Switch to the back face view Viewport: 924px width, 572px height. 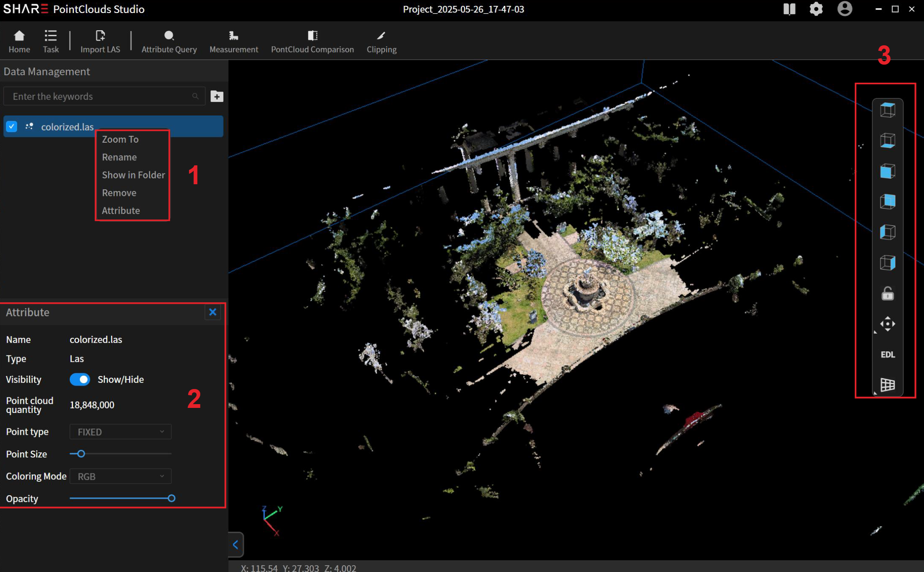[x=887, y=201]
